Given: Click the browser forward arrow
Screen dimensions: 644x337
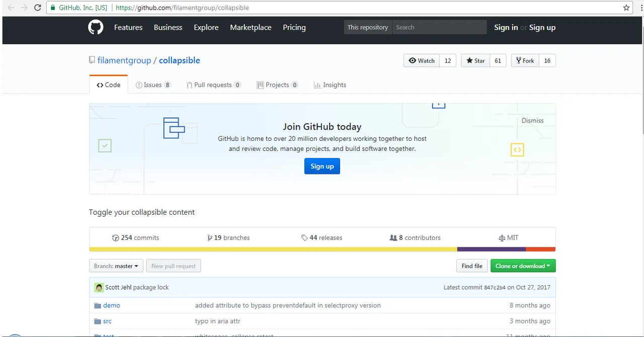Looking at the screenshot, I should click(24, 8).
